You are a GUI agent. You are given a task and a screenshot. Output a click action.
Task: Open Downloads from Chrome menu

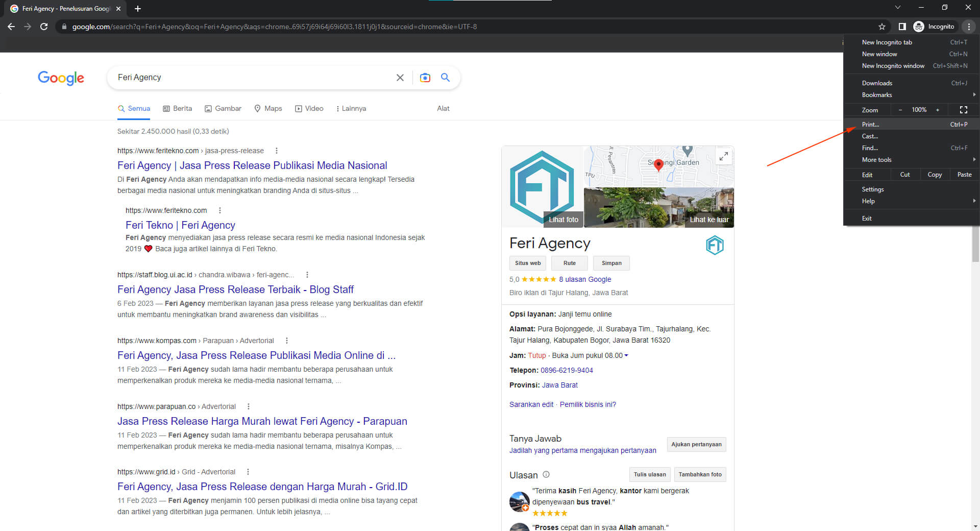[x=912, y=83]
